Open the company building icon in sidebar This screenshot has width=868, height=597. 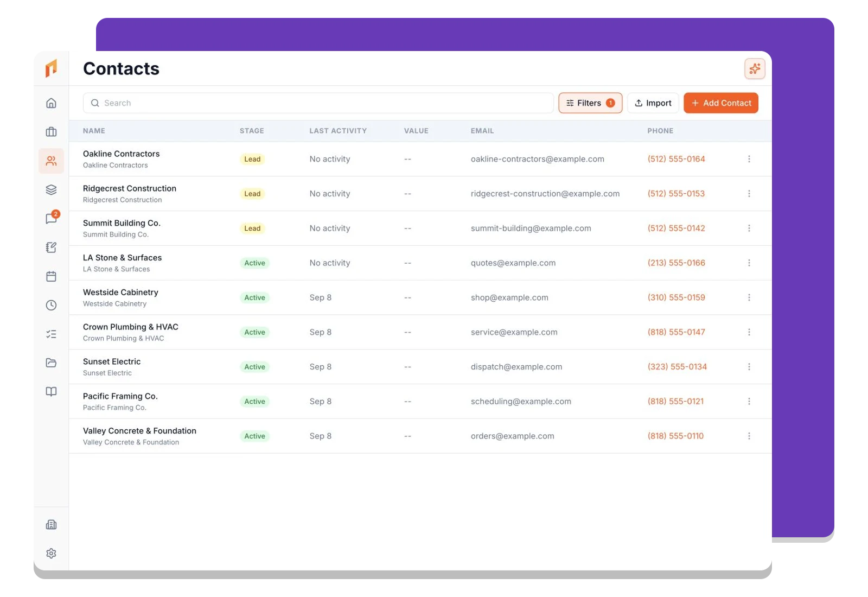(51, 524)
